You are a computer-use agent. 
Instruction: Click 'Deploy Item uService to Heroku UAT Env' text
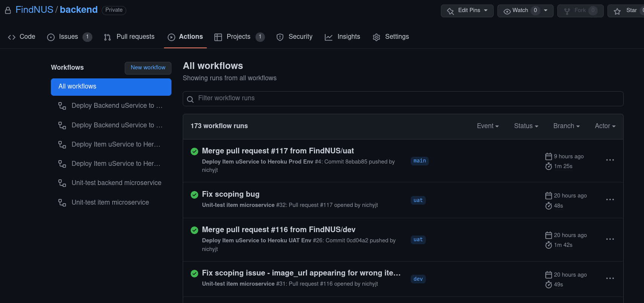coord(257,240)
